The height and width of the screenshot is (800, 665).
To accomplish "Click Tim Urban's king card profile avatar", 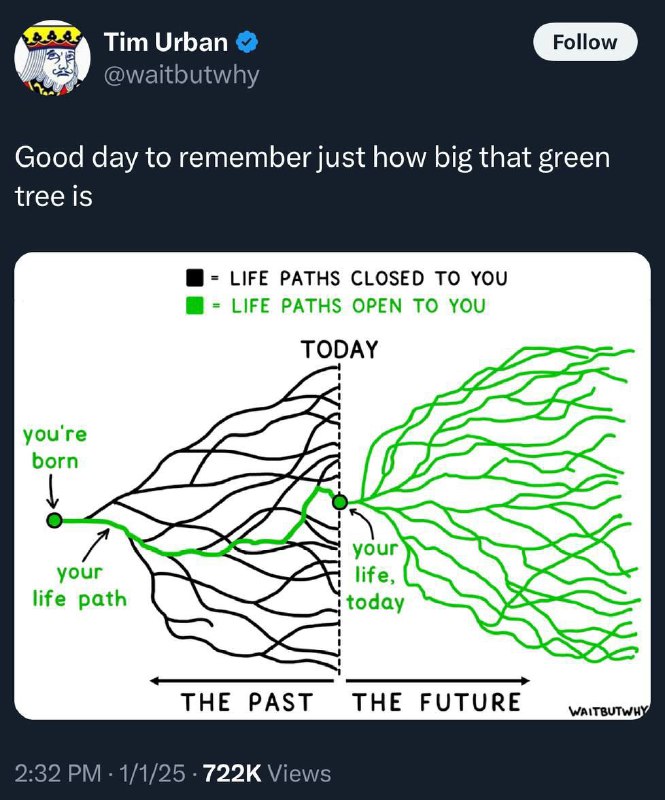I will pyautogui.click(x=52, y=58).
